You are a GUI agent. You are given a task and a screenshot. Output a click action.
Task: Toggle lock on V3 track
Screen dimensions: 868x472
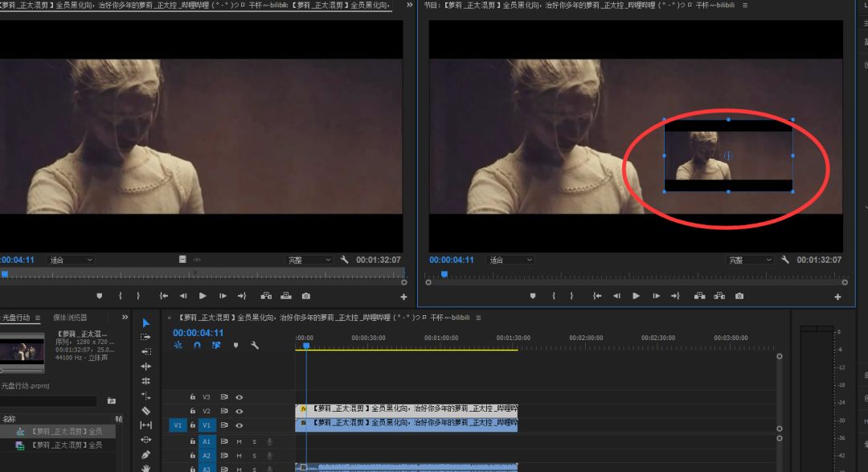(x=192, y=396)
